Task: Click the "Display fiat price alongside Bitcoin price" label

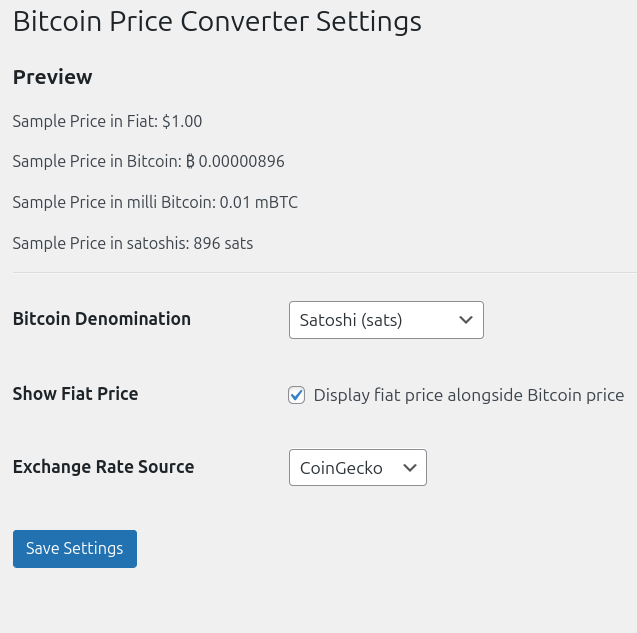Action: [x=468, y=395]
